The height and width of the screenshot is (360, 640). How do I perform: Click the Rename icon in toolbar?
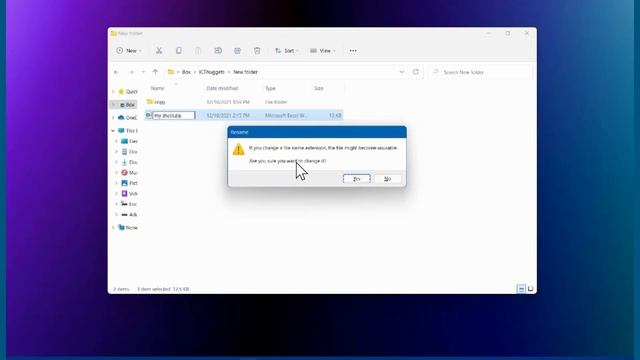[218, 51]
